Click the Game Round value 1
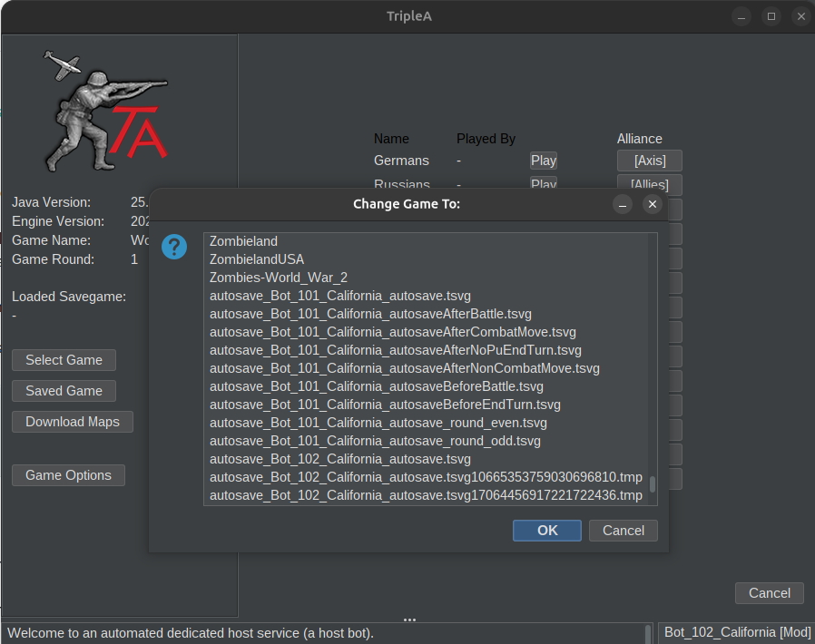 coord(134,259)
